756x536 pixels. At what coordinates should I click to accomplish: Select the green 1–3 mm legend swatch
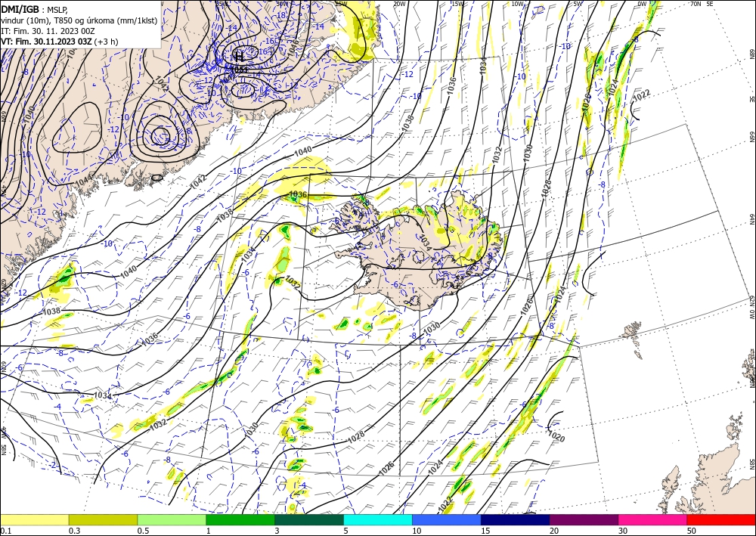pyautogui.click(x=240, y=519)
